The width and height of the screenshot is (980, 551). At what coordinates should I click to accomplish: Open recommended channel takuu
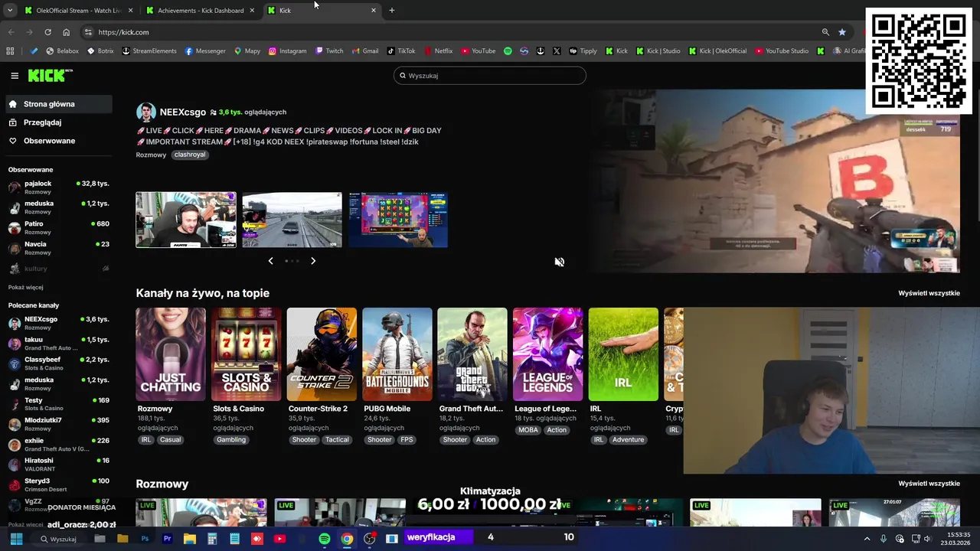click(x=59, y=344)
